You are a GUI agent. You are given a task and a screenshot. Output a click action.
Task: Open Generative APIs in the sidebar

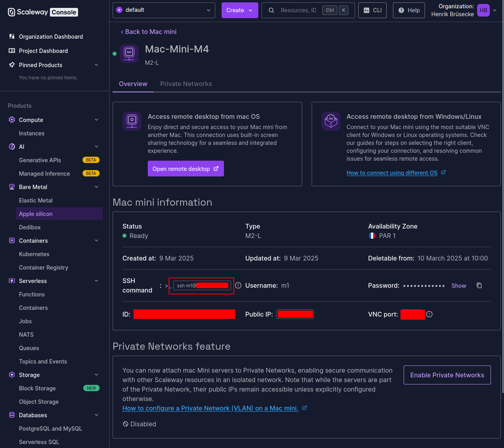pos(40,160)
